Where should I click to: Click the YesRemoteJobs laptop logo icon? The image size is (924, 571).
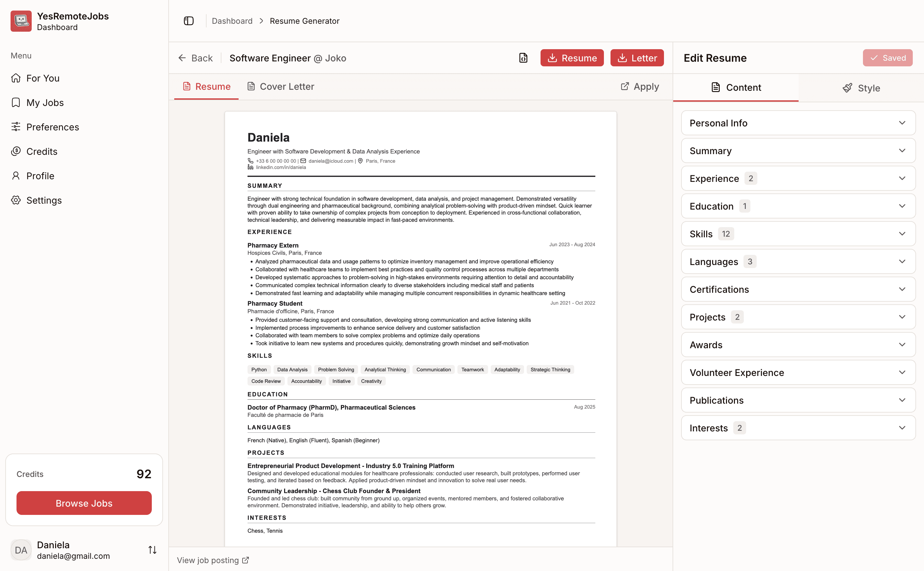21,21
